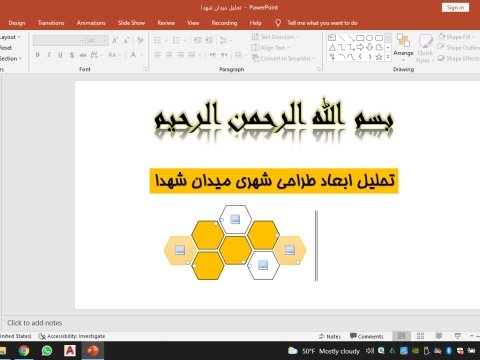The height and width of the screenshot is (360, 480).
Task: Toggle Justify paragraph alignment
Action: (192, 55)
